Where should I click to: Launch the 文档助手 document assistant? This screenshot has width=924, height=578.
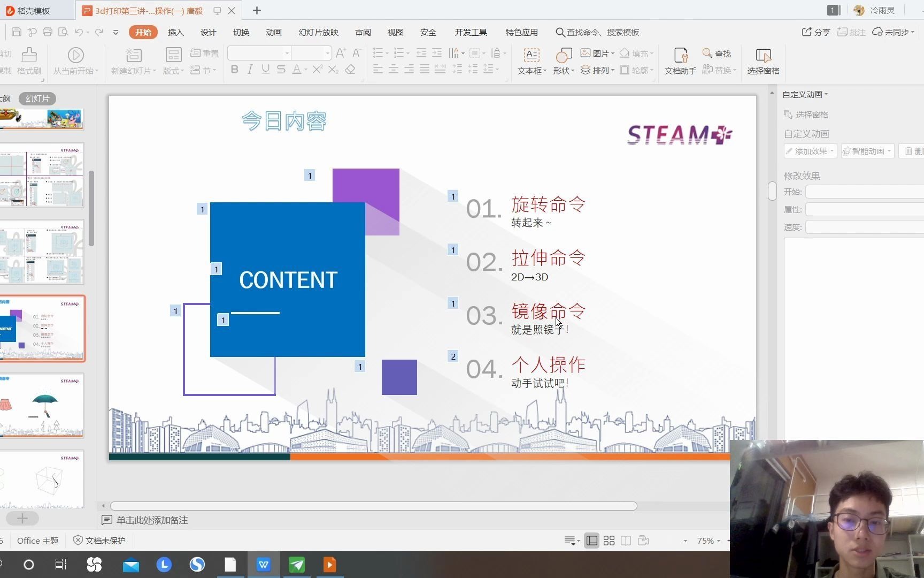[680, 60]
